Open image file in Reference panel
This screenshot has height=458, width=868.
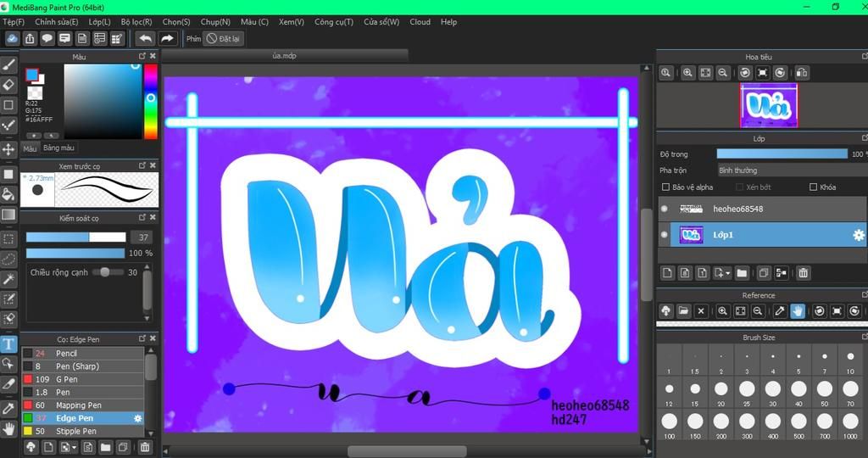[x=683, y=310]
